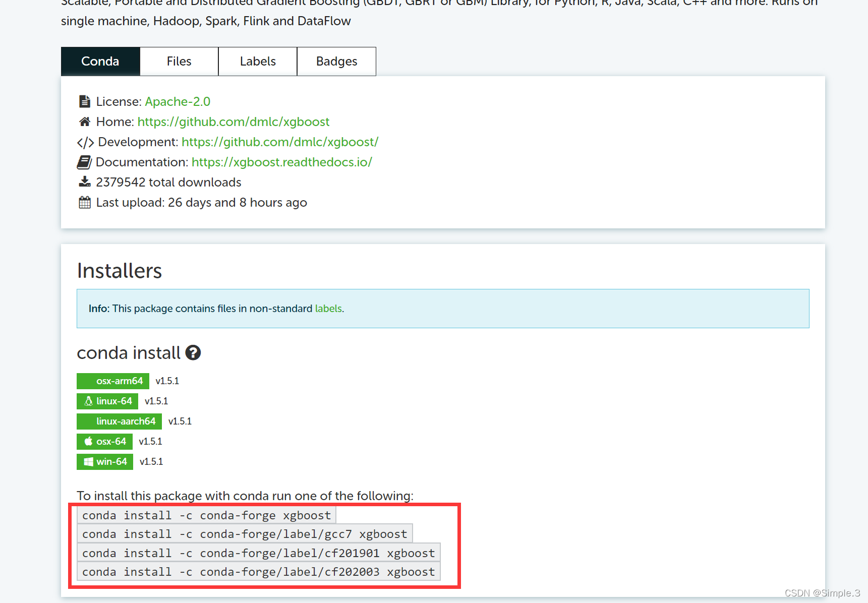
Task: Click the license document icon
Action: (x=85, y=101)
